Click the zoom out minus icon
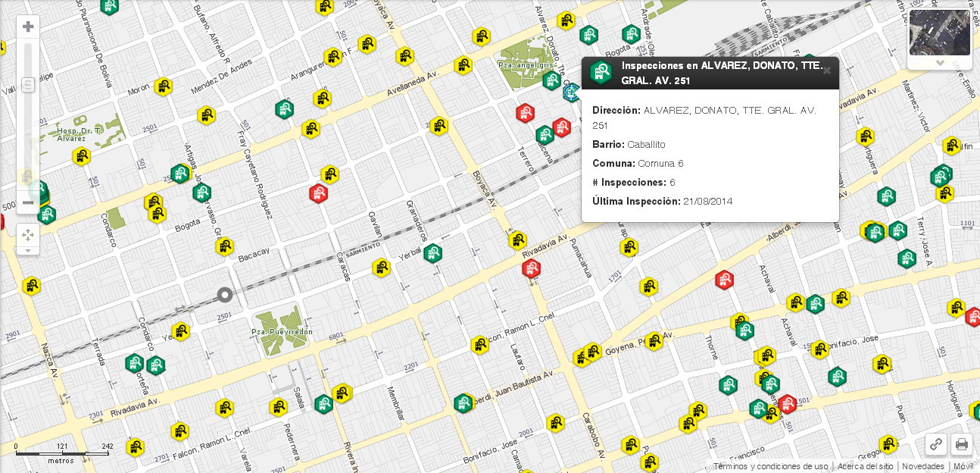The image size is (980, 473). pyautogui.click(x=28, y=203)
